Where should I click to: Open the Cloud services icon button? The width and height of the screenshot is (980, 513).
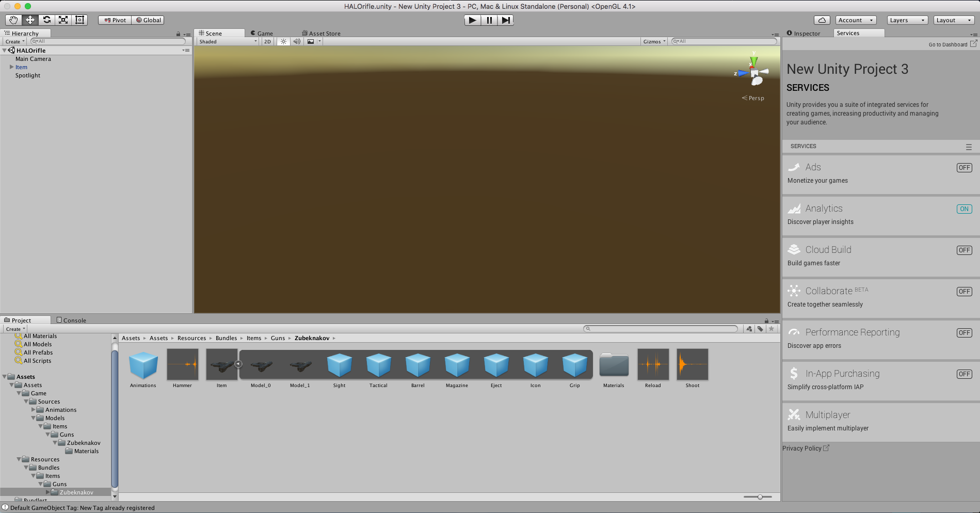[822, 20]
